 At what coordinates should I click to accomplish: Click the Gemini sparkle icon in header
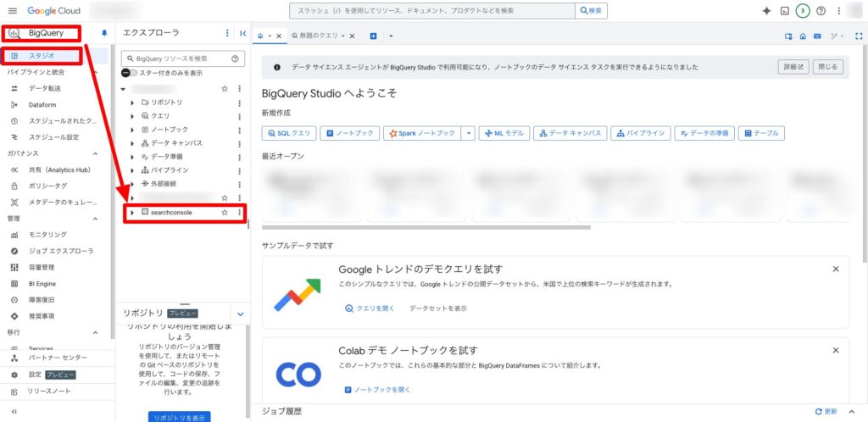(766, 11)
